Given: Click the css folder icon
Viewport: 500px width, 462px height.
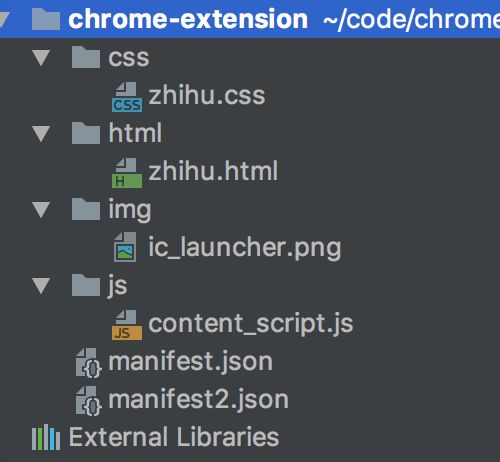Looking at the screenshot, I should [x=86, y=57].
